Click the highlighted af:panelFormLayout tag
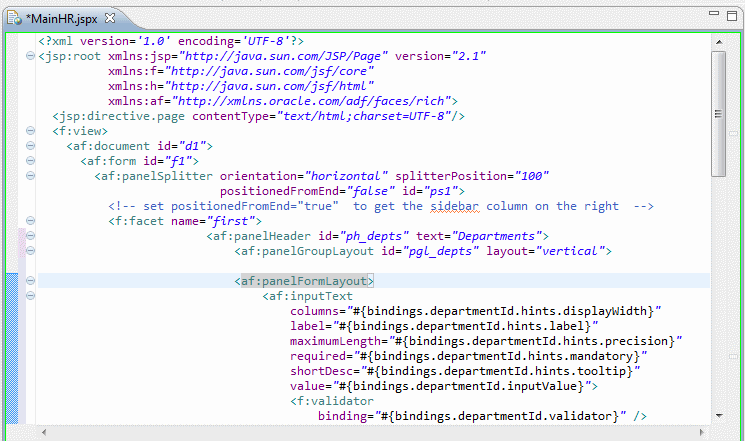This screenshot has width=745, height=441. click(304, 281)
